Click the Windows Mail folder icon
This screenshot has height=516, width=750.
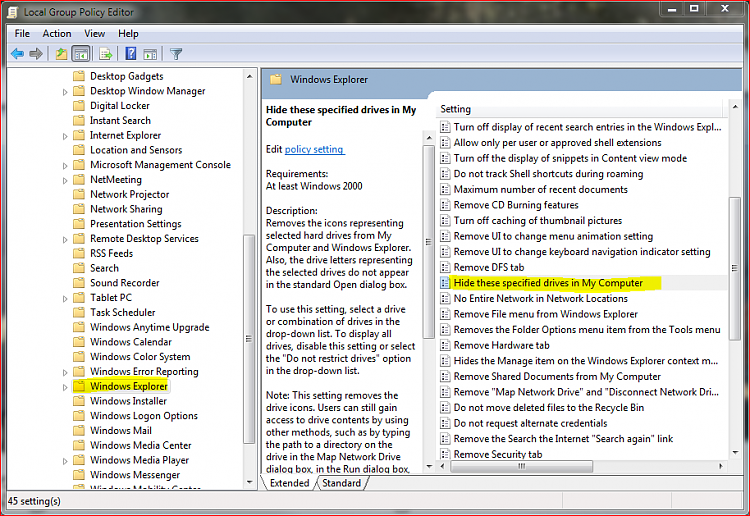point(79,431)
